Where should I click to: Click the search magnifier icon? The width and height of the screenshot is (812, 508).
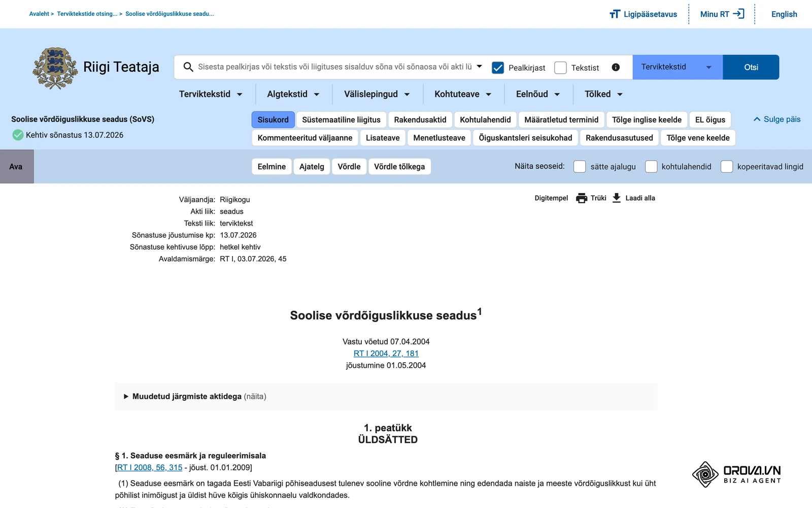click(188, 67)
